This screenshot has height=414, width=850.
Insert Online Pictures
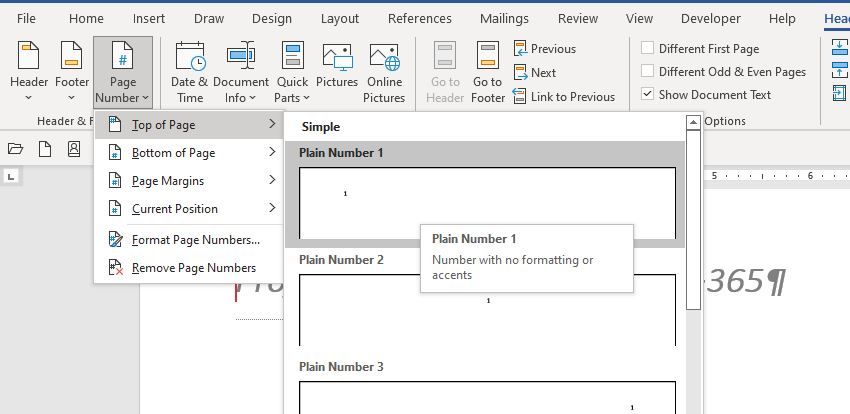coord(384,72)
